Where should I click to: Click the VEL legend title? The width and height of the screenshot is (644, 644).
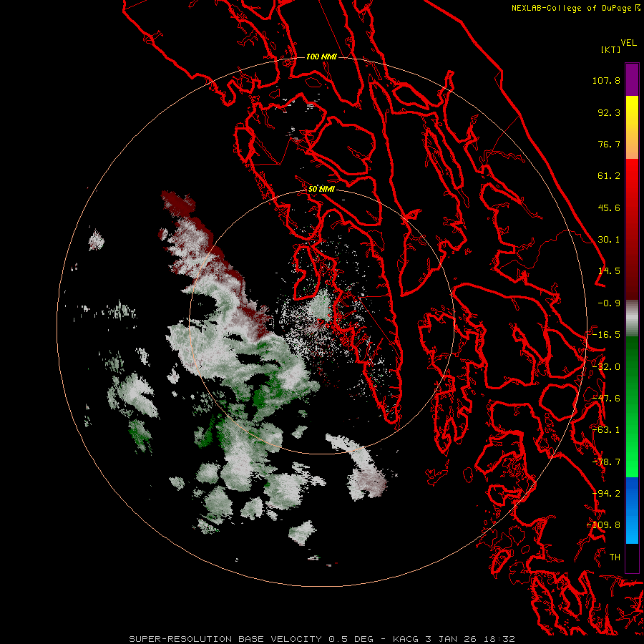pyautogui.click(x=628, y=43)
